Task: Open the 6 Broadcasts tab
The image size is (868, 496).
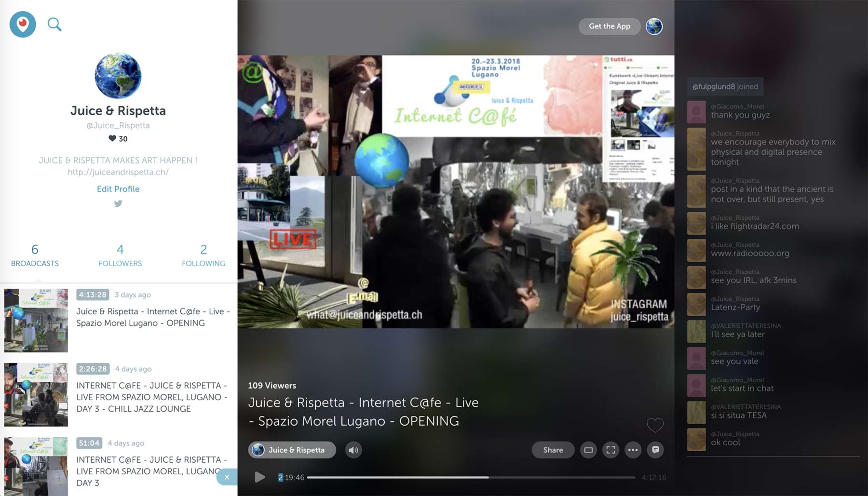Action: [x=34, y=255]
